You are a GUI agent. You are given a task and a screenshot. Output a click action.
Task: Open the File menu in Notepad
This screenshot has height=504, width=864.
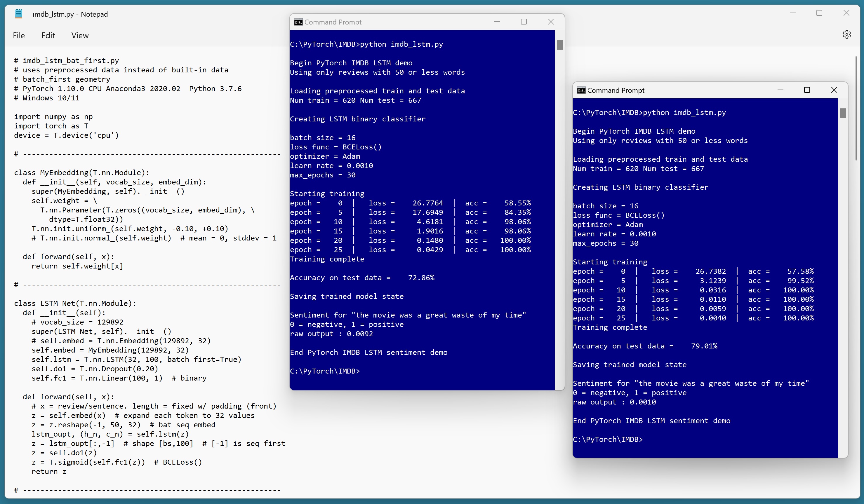[x=19, y=36]
